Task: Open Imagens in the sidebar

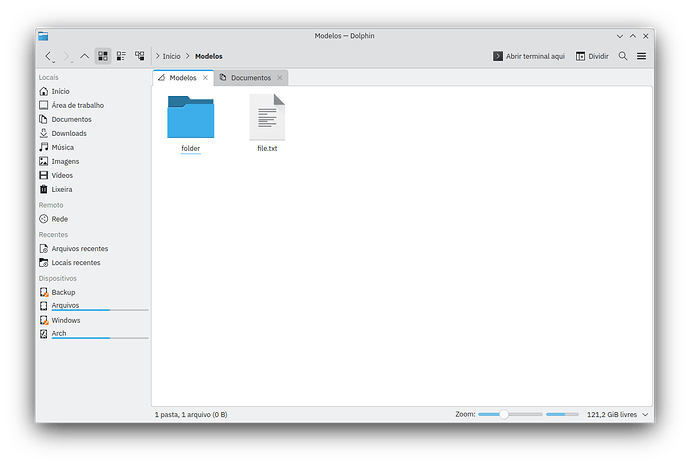Action: [x=93, y=161]
